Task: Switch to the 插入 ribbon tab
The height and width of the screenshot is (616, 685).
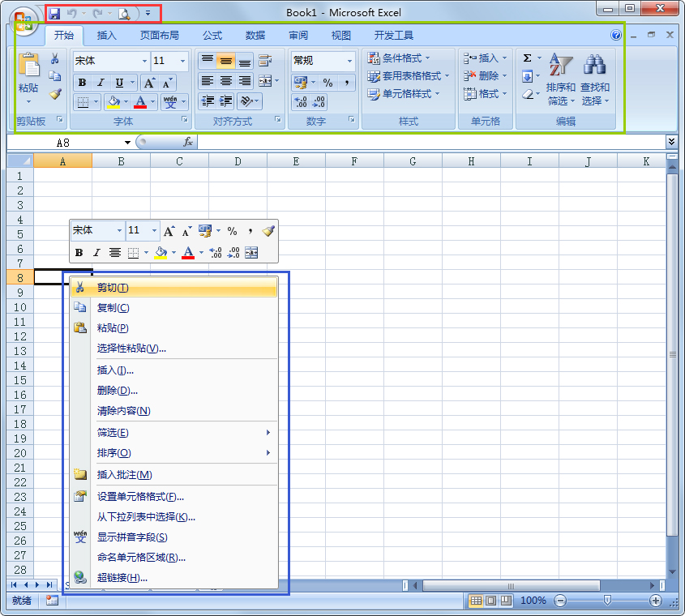Action: tap(106, 35)
